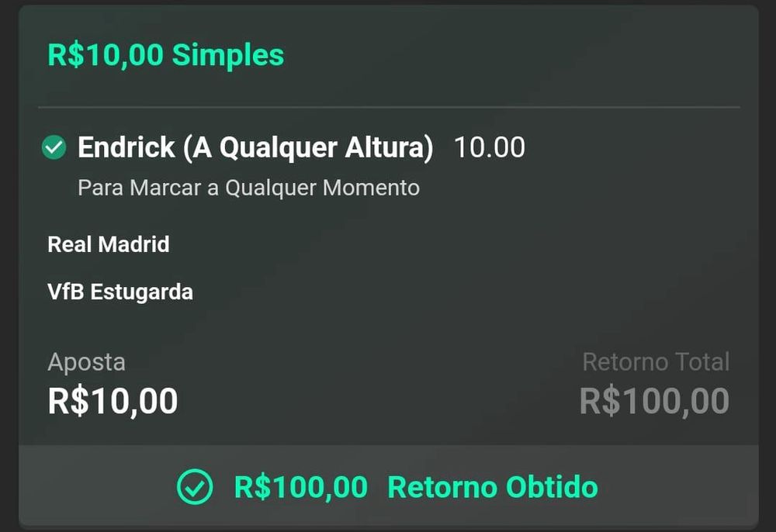Click the Retorno Obtido status text

click(493, 487)
